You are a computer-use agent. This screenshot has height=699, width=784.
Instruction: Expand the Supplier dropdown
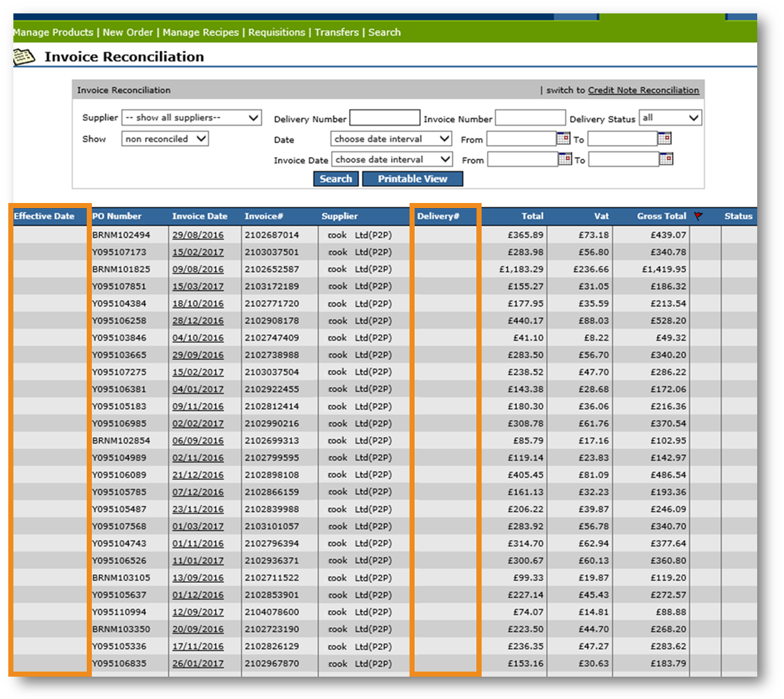pos(191,118)
